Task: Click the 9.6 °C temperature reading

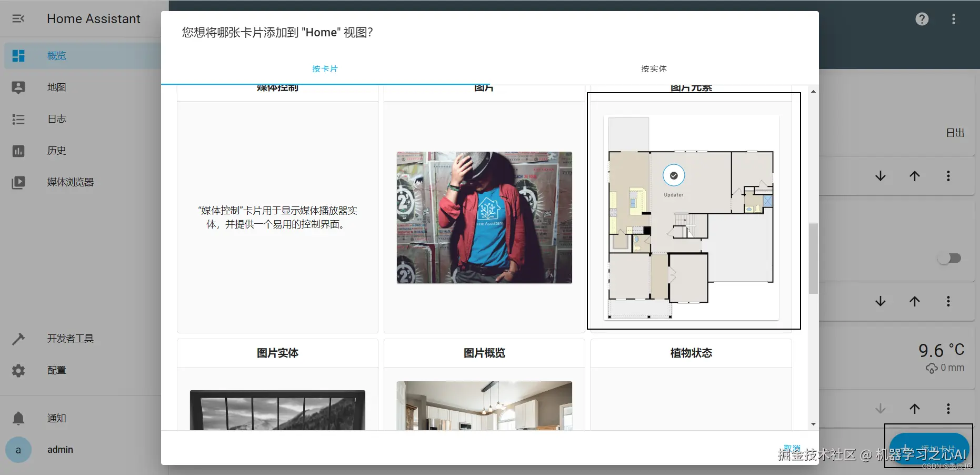Action: 942,351
